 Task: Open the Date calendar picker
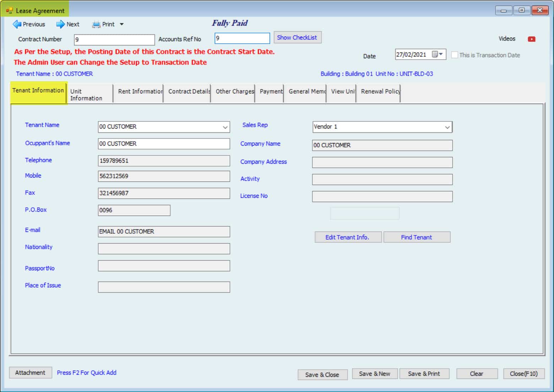(x=437, y=54)
